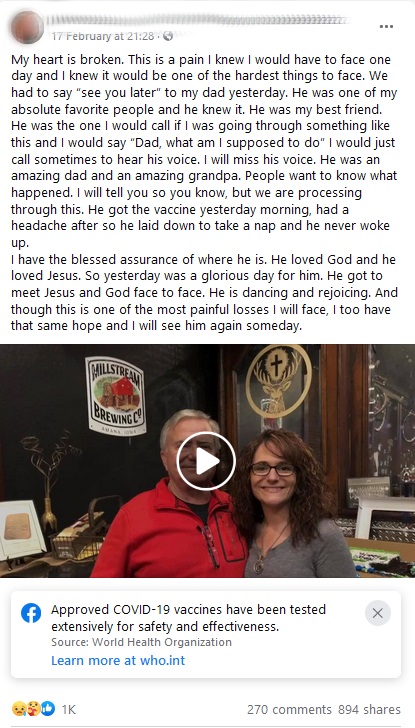415x728 pixels.
Task: Dismiss the COVID-19 vaccine info notice
Action: [x=377, y=613]
